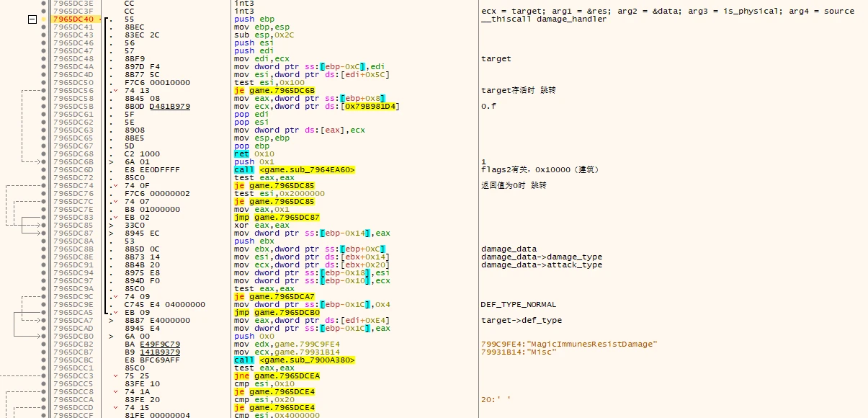
Task: Toggle breakpoint dot on row 7965DC87
Action: coord(45,234)
